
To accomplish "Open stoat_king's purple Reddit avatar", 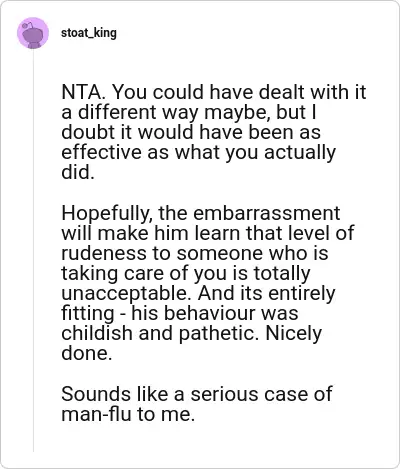I will coord(33,33).
